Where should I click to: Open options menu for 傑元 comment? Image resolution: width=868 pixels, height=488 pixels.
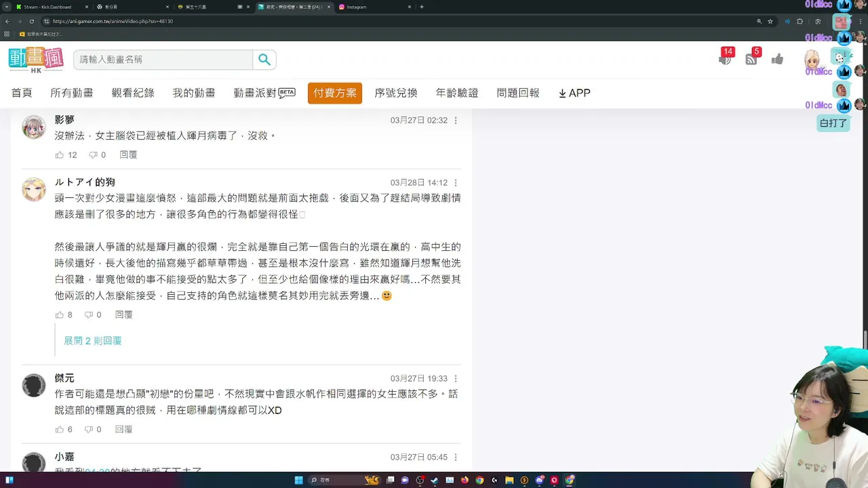(456, 379)
